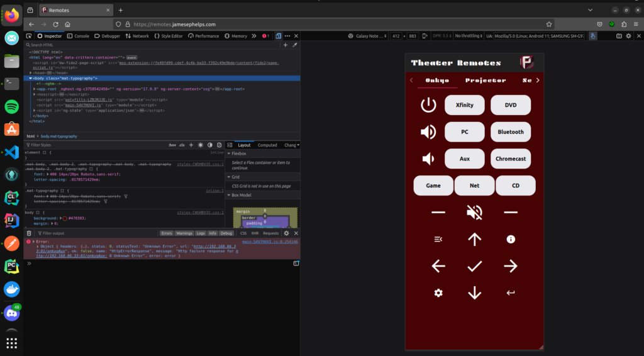Viewport: 644px width, 356px height.
Task: Tap the mute speaker icon
Action: (474, 213)
